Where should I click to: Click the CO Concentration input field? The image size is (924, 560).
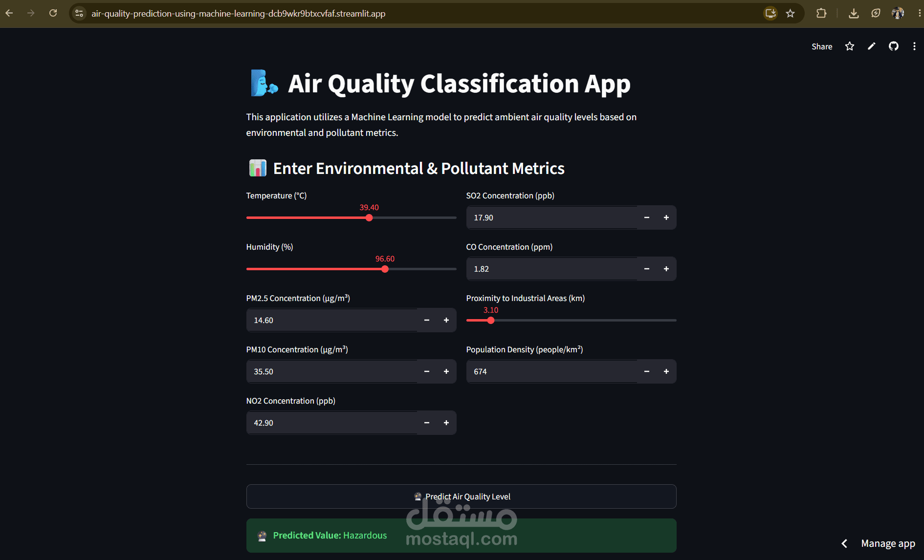tap(552, 269)
